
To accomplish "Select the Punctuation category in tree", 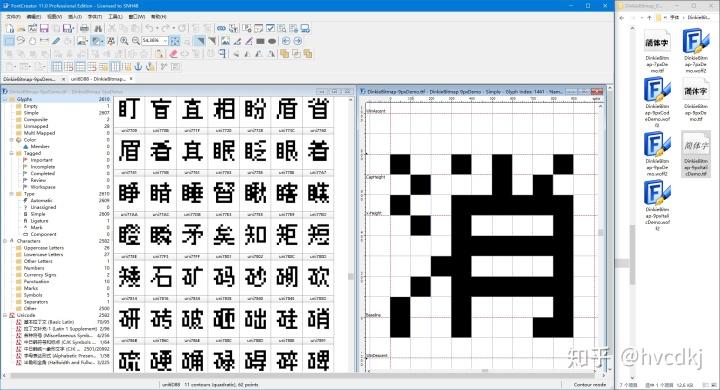I will tap(36, 281).
